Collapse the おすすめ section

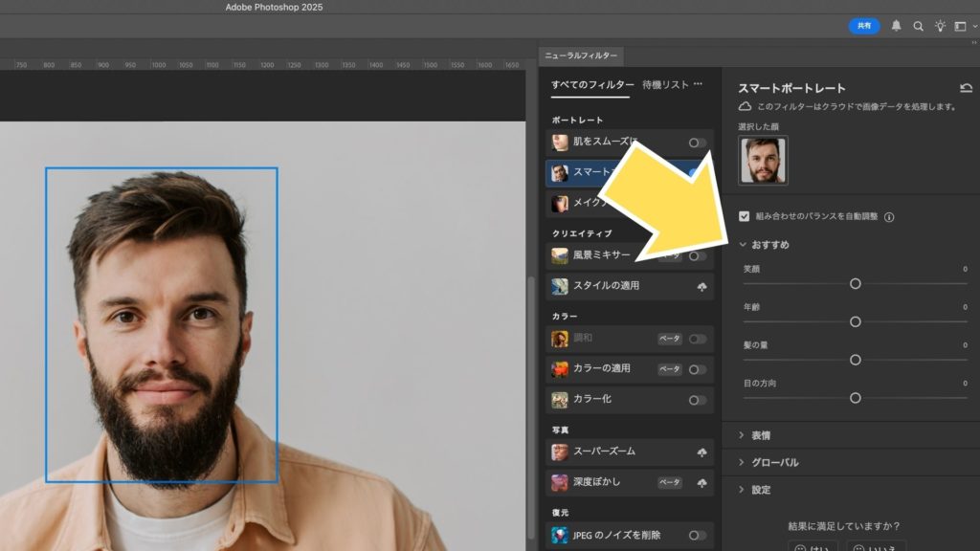coord(743,245)
